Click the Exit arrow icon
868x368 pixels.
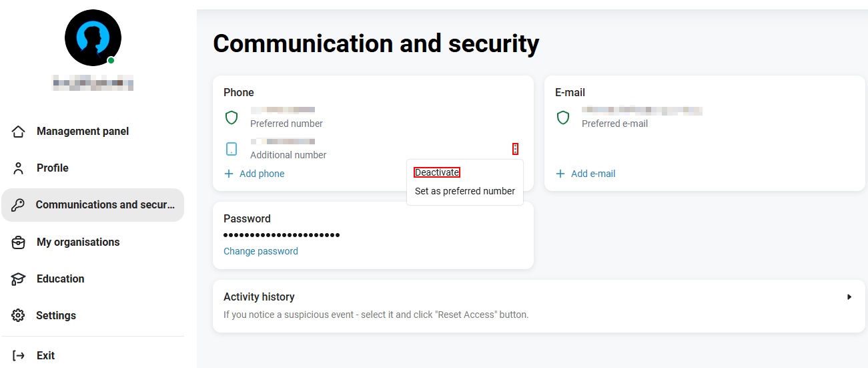click(19, 355)
